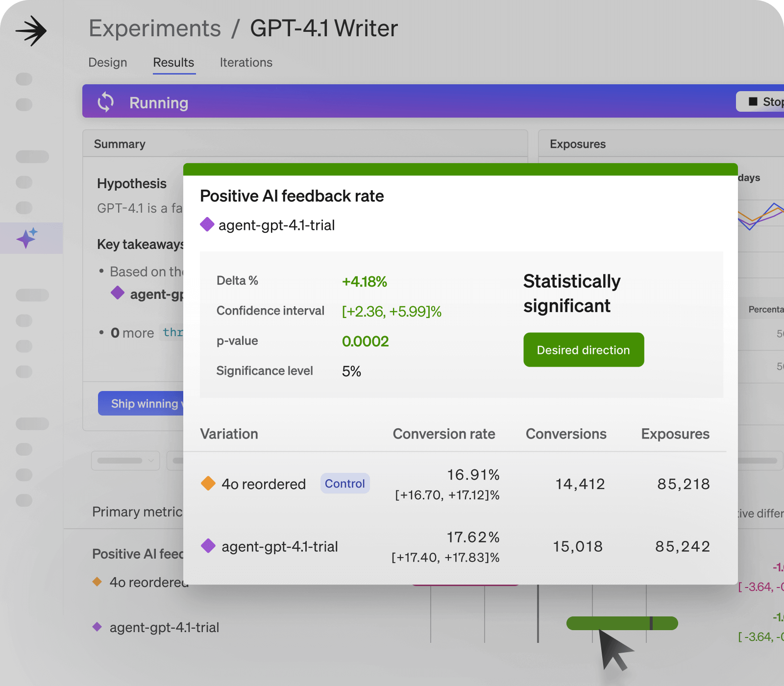The height and width of the screenshot is (686, 784).
Task: Click exposures value 85,218
Action: point(684,484)
